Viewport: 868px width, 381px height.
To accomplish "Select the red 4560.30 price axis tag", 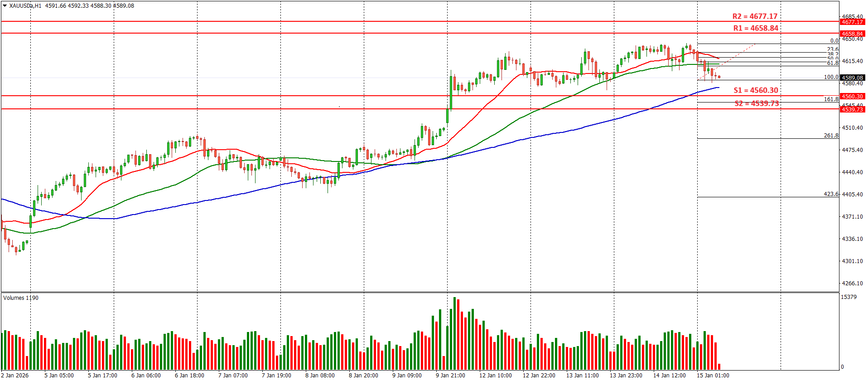I will click(852, 96).
